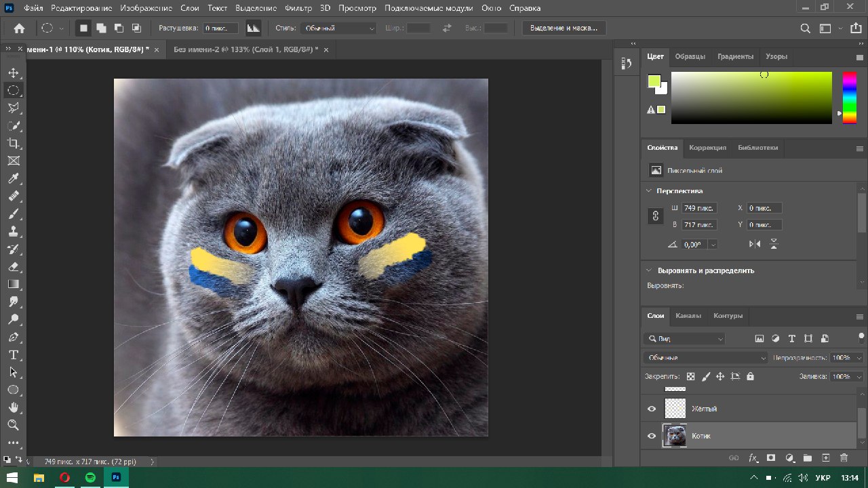Toggle the width-height link constraint
The width and height of the screenshot is (868, 488).
tap(655, 216)
